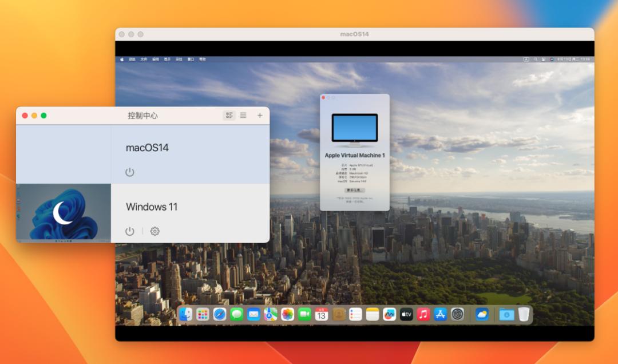Open Finder in the guest dock

coord(185,314)
